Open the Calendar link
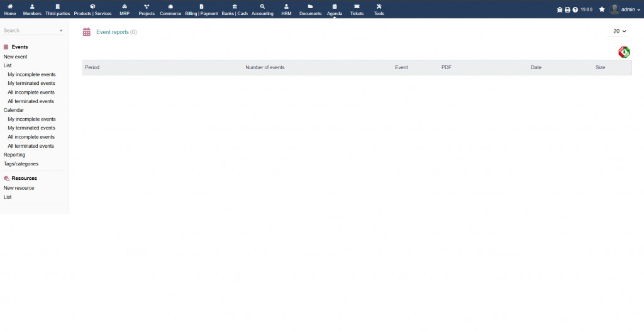This screenshot has width=644, height=332. pyautogui.click(x=14, y=110)
